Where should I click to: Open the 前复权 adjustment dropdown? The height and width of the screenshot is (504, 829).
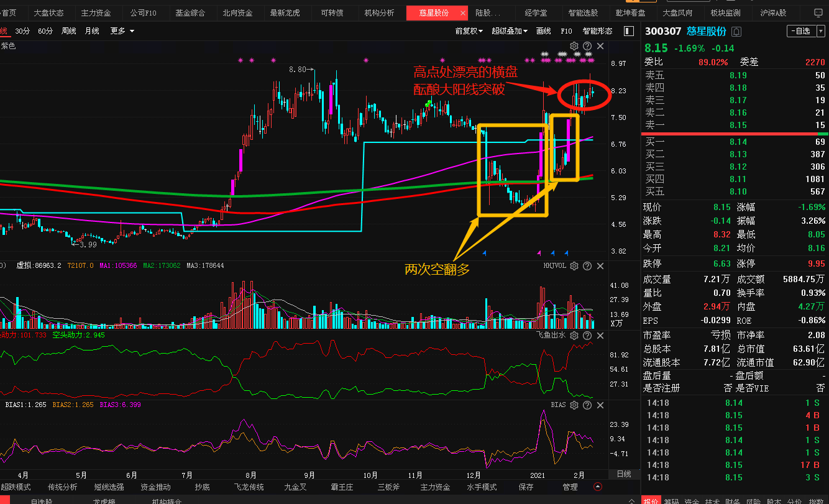click(x=469, y=31)
